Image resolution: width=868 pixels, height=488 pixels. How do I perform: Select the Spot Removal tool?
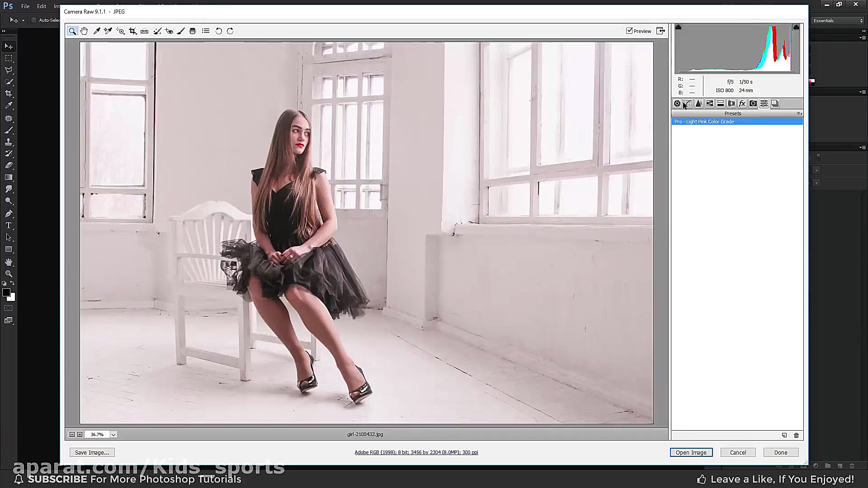(x=157, y=31)
